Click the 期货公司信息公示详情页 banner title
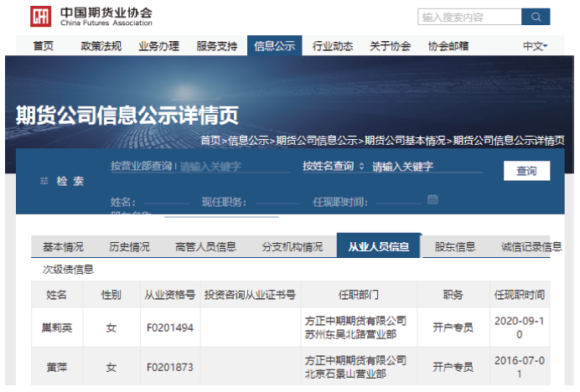 click(x=127, y=115)
